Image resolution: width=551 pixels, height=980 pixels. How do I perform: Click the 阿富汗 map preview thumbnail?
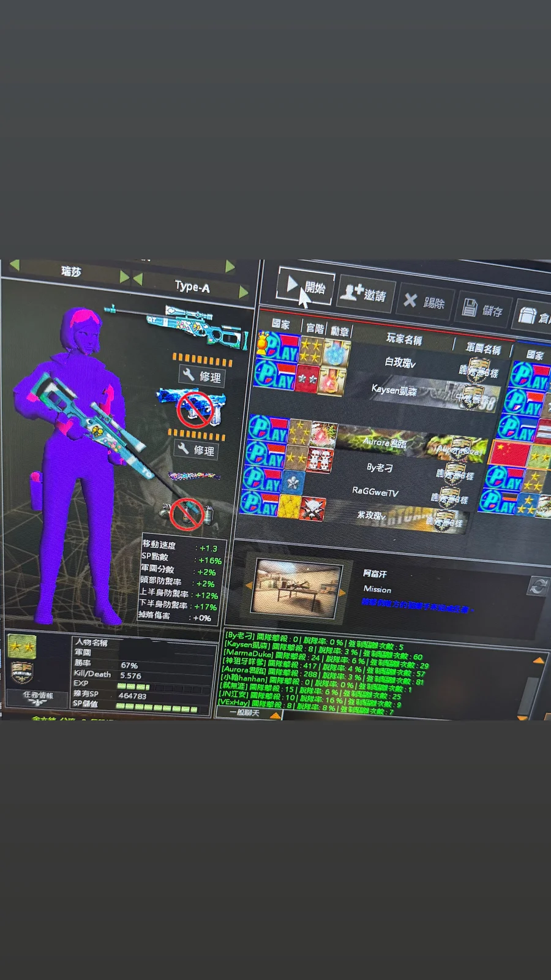(296, 586)
